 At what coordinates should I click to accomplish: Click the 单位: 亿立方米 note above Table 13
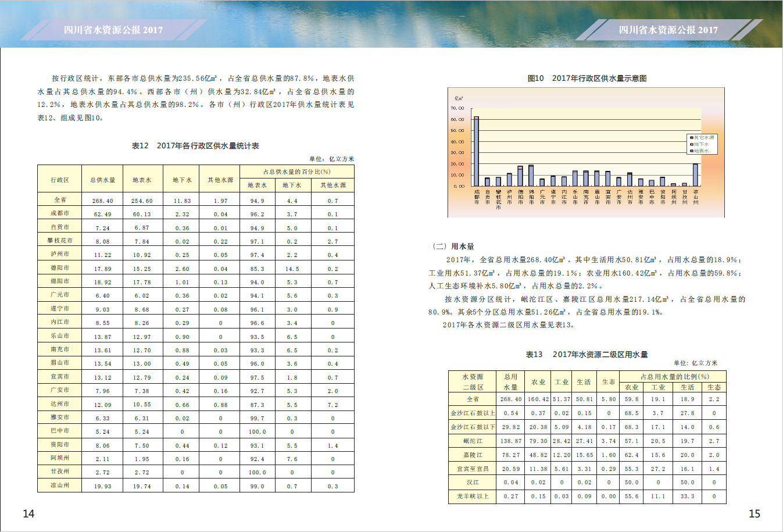point(696,363)
